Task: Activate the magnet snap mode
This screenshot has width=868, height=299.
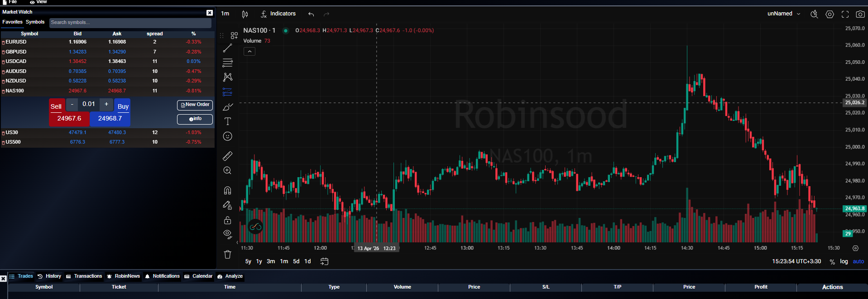Action: pos(228,190)
